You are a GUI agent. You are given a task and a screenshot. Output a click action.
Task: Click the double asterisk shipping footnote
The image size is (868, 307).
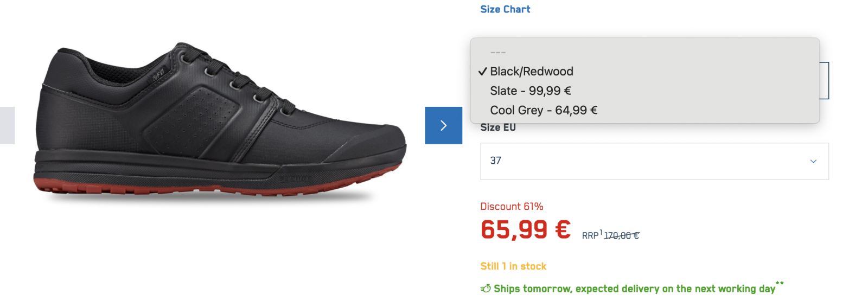pyautogui.click(x=780, y=283)
